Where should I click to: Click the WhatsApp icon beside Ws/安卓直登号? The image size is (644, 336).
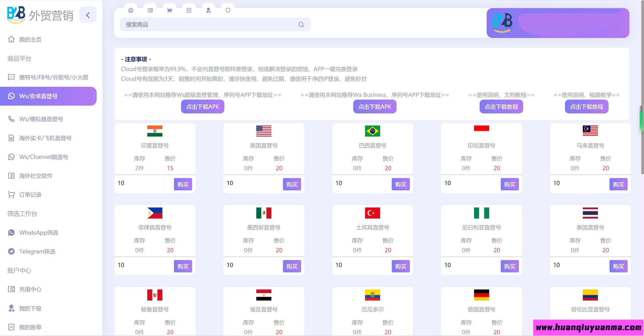(x=11, y=96)
